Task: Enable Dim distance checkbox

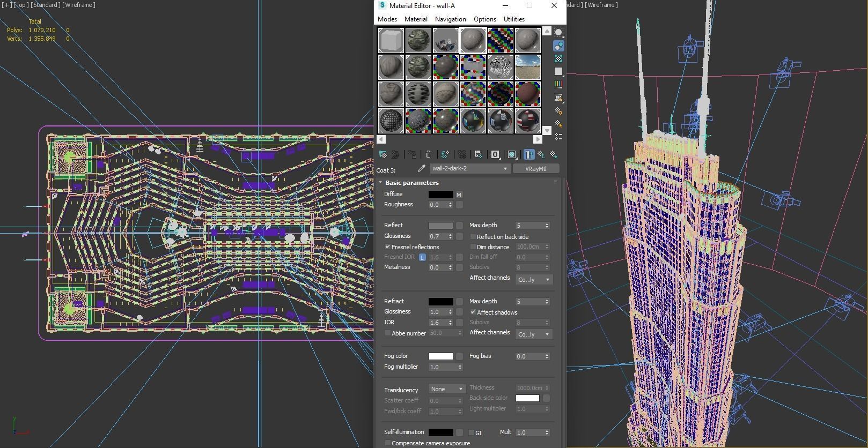Action: (473, 247)
